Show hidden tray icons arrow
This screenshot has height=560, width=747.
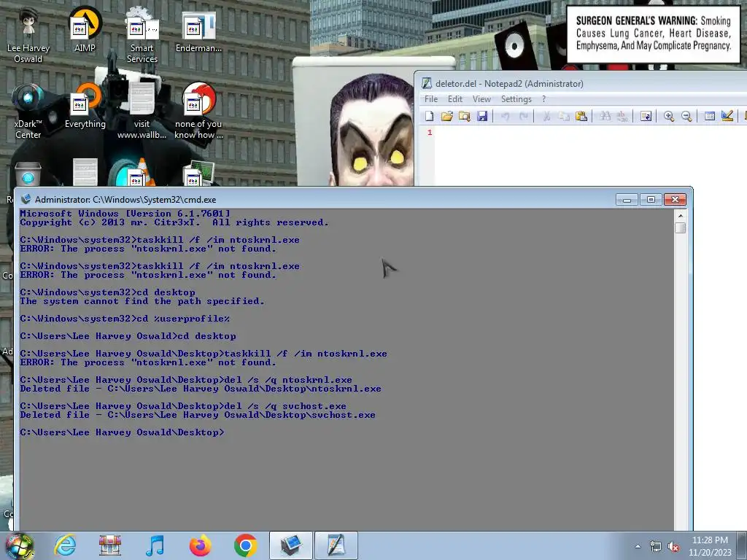coord(638,546)
